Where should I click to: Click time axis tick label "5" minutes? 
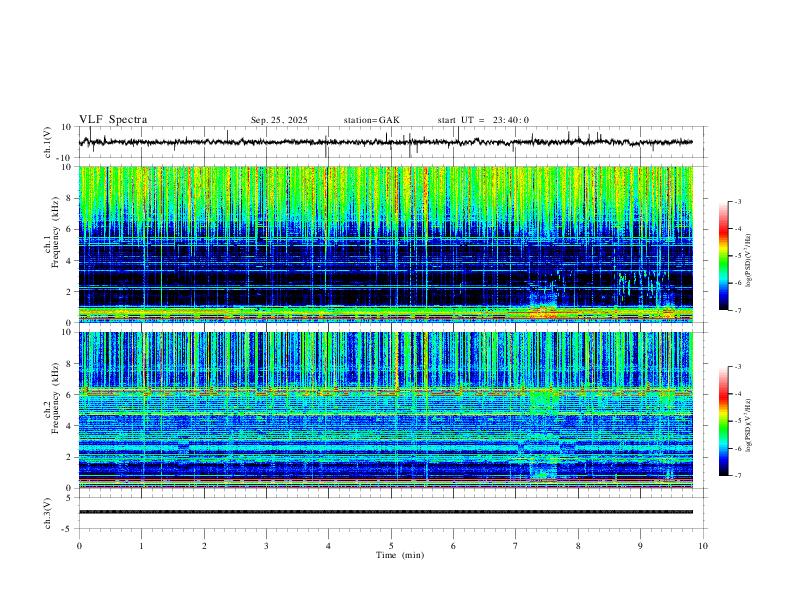(x=391, y=546)
